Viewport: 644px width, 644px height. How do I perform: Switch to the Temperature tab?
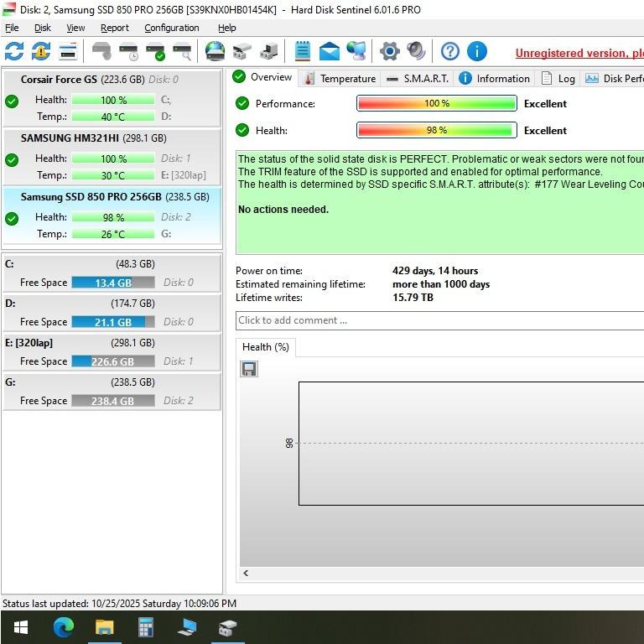tap(340, 79)
